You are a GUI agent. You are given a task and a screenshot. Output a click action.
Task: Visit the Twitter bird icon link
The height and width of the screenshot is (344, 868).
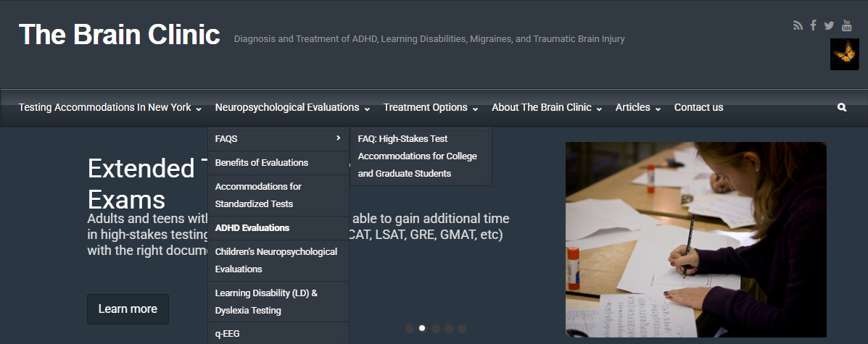829,25
